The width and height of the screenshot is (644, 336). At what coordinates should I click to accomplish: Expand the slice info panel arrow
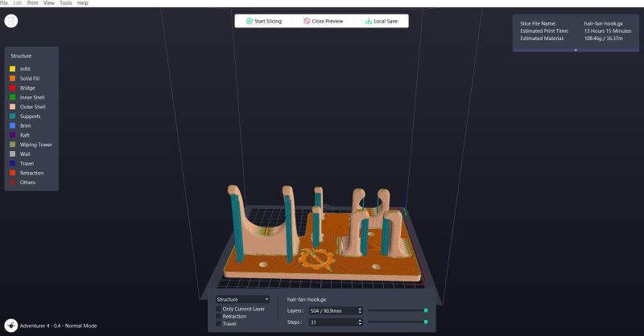click(x=576, y=50)
